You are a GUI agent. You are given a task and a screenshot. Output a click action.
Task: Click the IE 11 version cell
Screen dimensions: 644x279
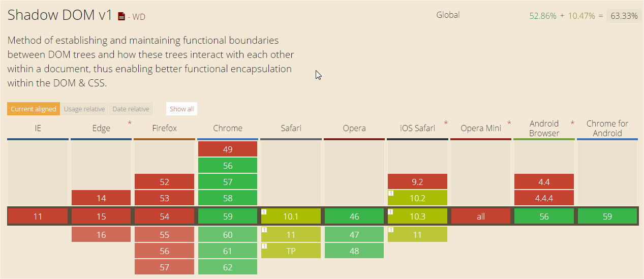(x=38, y=216)
